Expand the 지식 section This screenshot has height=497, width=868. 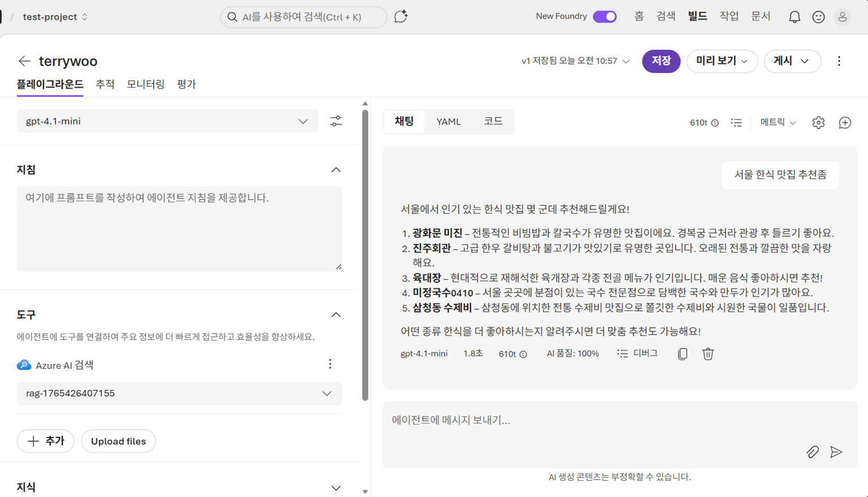336,488
